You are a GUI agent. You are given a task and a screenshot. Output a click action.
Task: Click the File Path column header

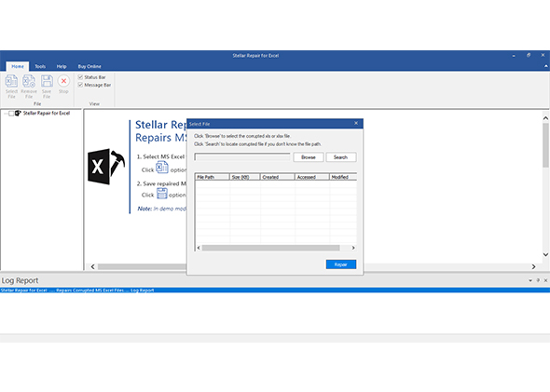coord(213,177)
